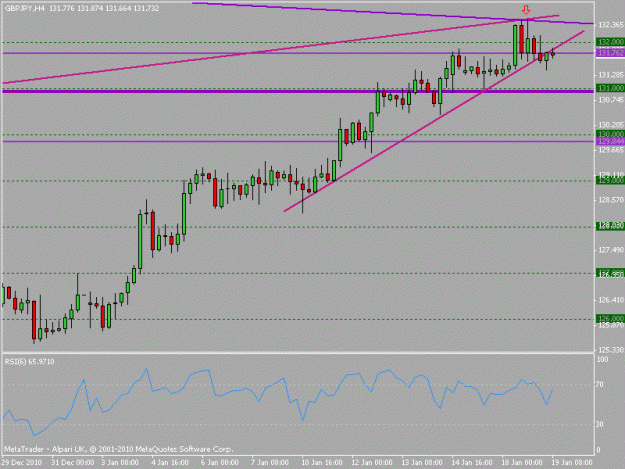Select the GBPJPY,H4 chart title
The width and height of the screenshot is (625, 469).
coord(25,8)
